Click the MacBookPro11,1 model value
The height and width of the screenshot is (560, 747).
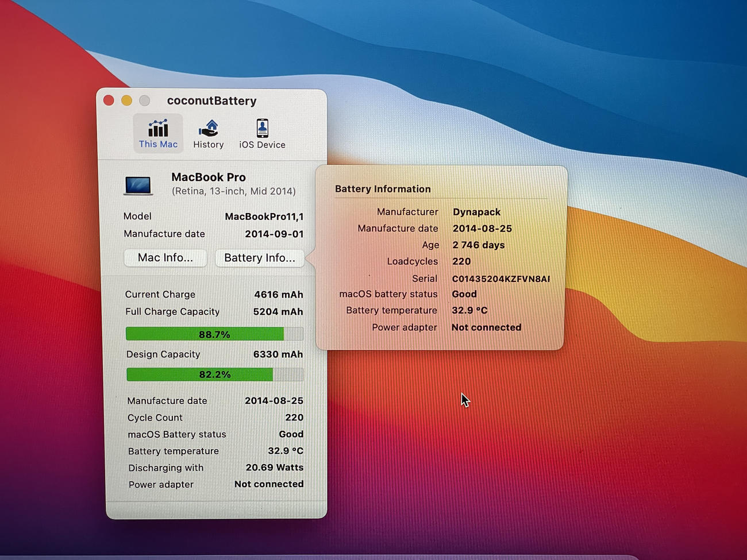click(264, 217)
